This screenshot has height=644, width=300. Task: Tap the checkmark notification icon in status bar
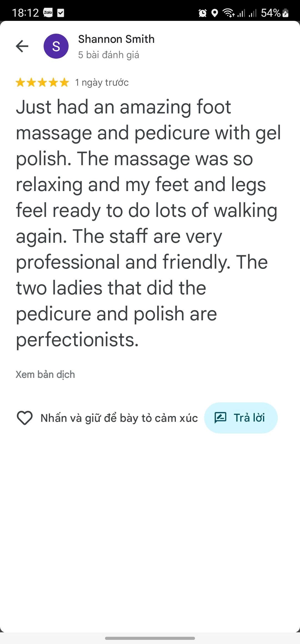coord(61,13)
